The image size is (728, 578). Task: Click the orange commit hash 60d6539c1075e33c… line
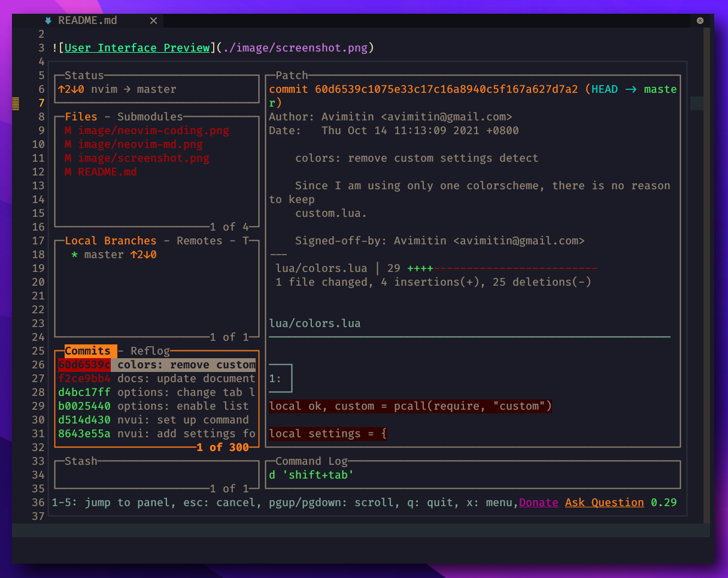click(x=423, y=89)
